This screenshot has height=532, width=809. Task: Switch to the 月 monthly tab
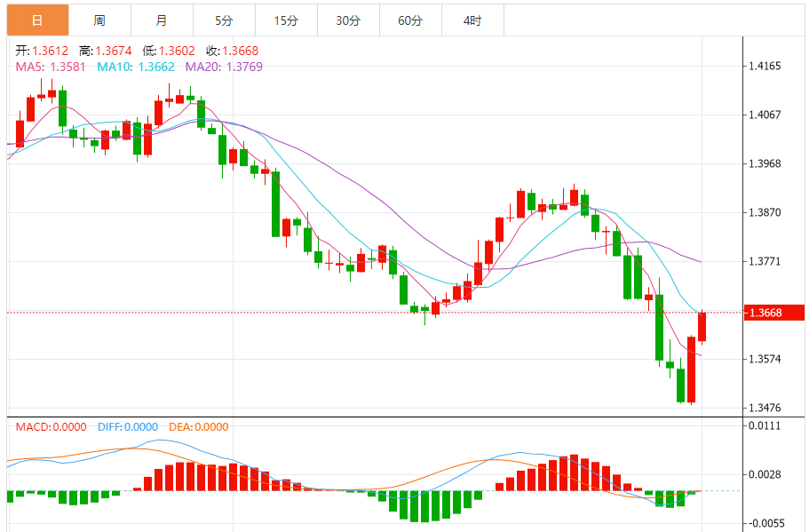162,20
